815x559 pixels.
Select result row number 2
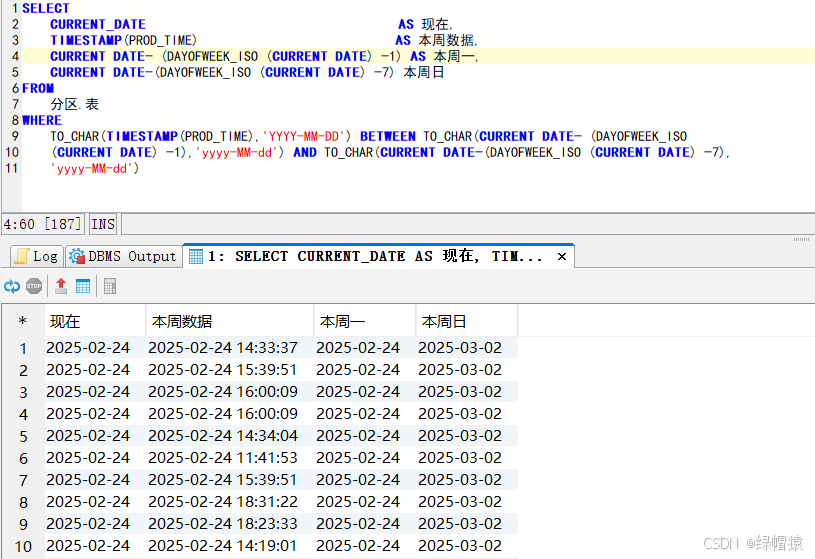coord(23,370)
